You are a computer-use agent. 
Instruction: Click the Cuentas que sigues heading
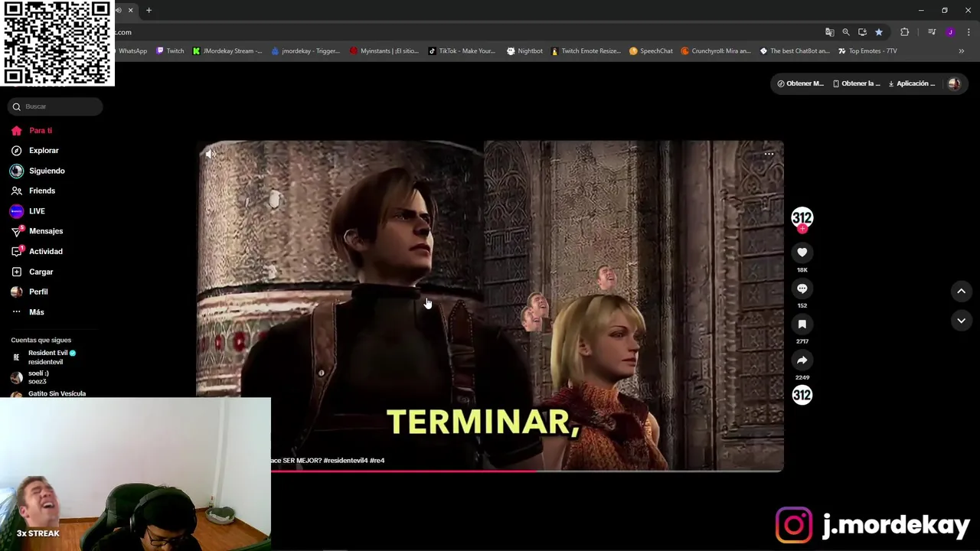pyautogui.click(x=41, y=340)
